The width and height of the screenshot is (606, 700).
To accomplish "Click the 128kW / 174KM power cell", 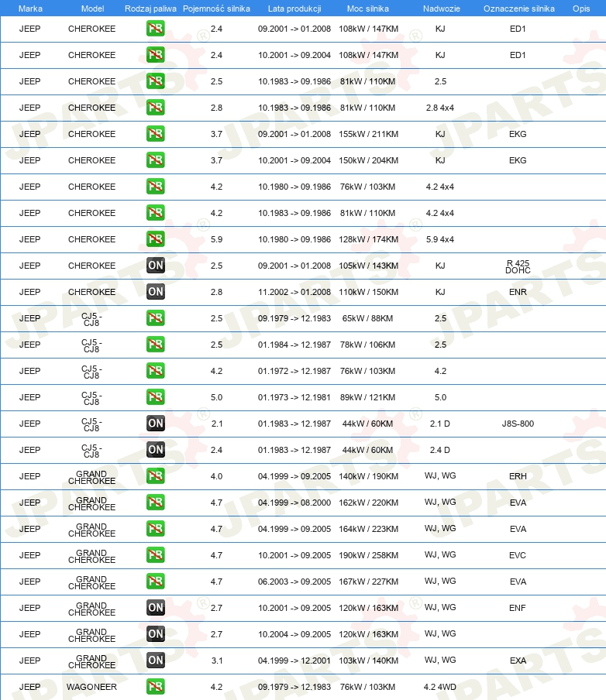I will click(368, 239).
